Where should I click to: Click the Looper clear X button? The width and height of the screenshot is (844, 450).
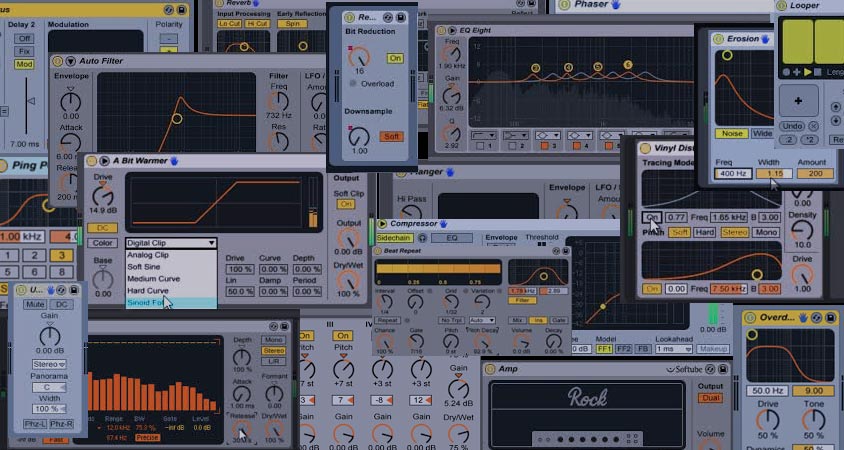[x=813, y=126]
